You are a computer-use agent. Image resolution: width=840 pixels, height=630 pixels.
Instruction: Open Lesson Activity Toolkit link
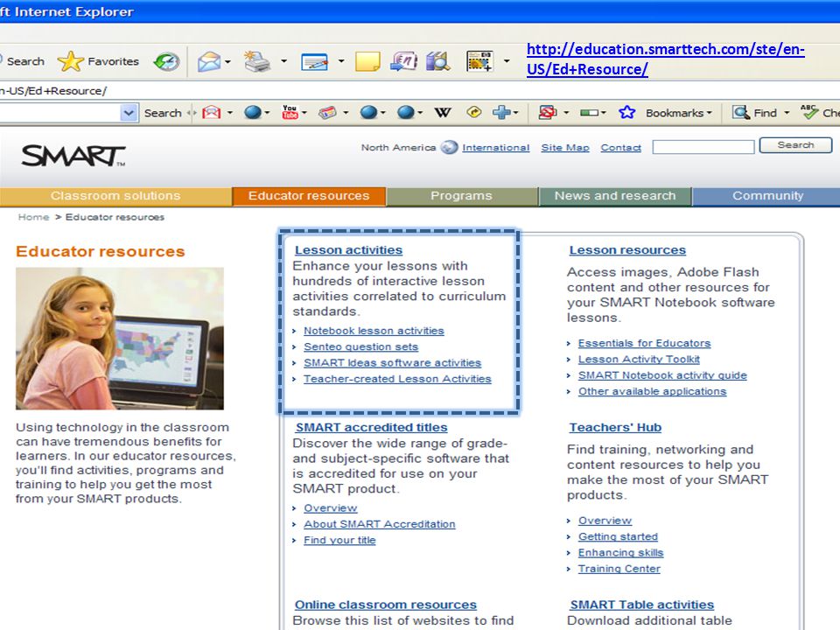pos(639,360)
